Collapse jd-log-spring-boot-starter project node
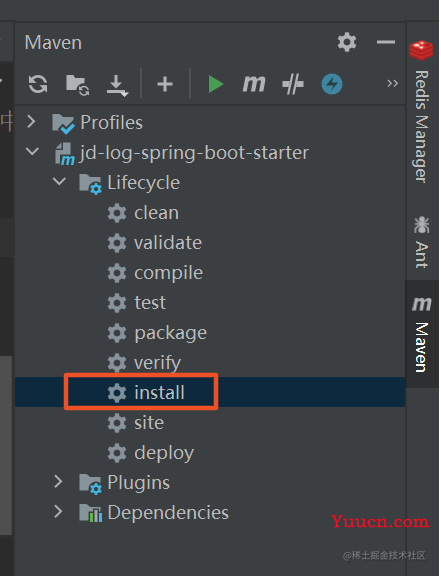This screenshot has width=441, height=576. 32,151
